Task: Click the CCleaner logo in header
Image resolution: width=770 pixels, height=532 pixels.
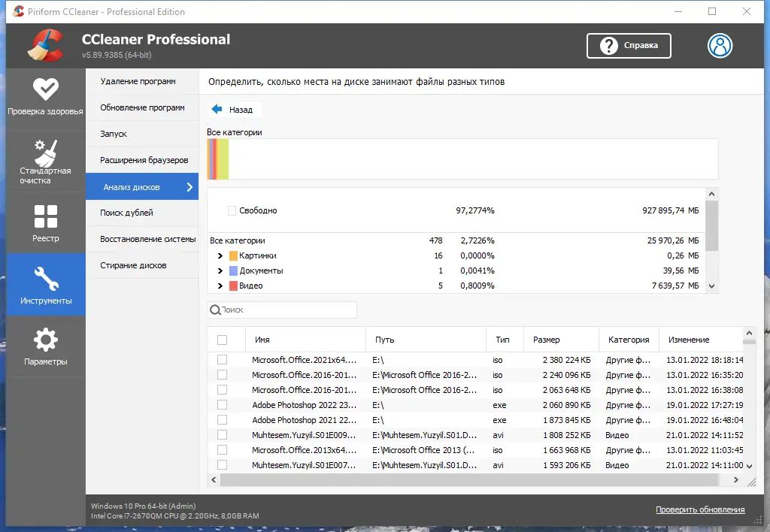Action: click(x=45, y=46)
